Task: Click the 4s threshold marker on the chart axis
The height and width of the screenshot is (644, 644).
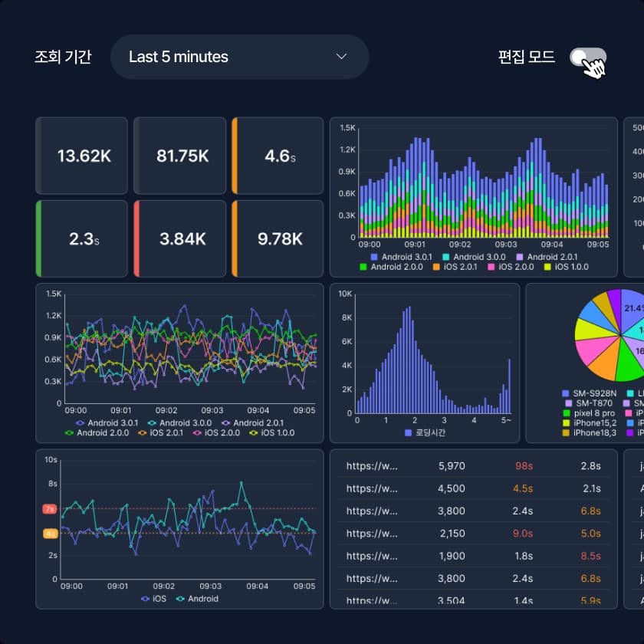Action: point(50,533)
